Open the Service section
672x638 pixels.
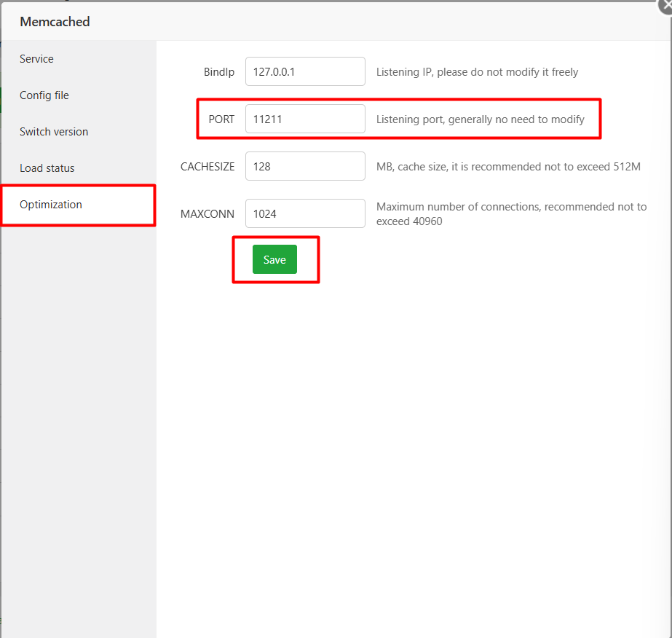(36, 58)
